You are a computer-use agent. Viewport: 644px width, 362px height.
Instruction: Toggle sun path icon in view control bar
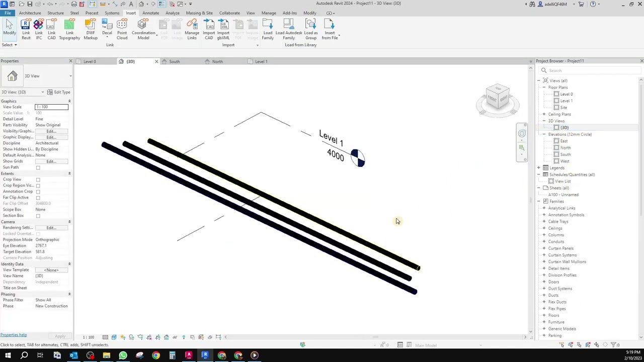click(123, 337)
